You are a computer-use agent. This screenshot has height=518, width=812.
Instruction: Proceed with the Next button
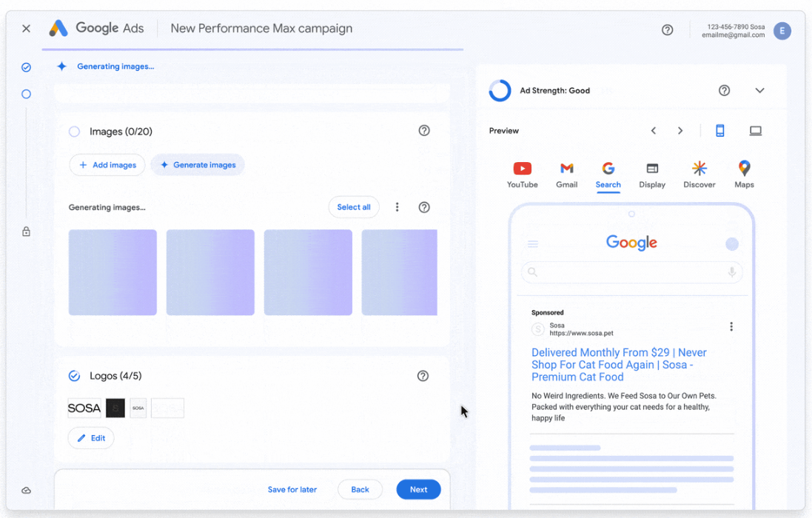click(418, 490)
